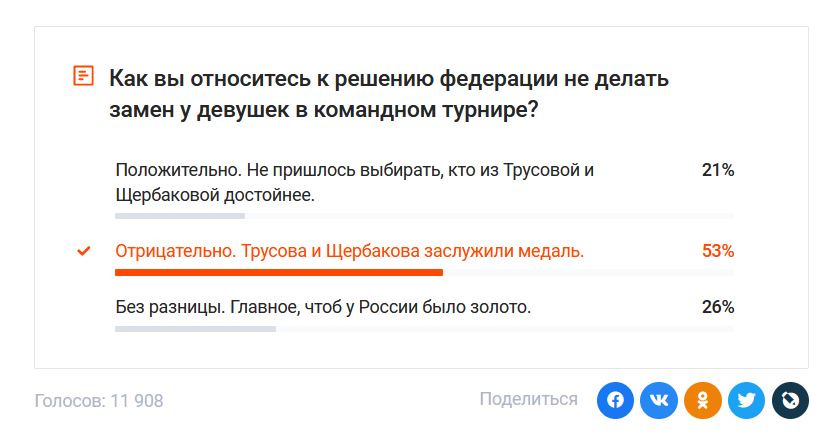Click the 21% percentage value
This screenshot has width=825, height=436.
(x=718, y=170)
